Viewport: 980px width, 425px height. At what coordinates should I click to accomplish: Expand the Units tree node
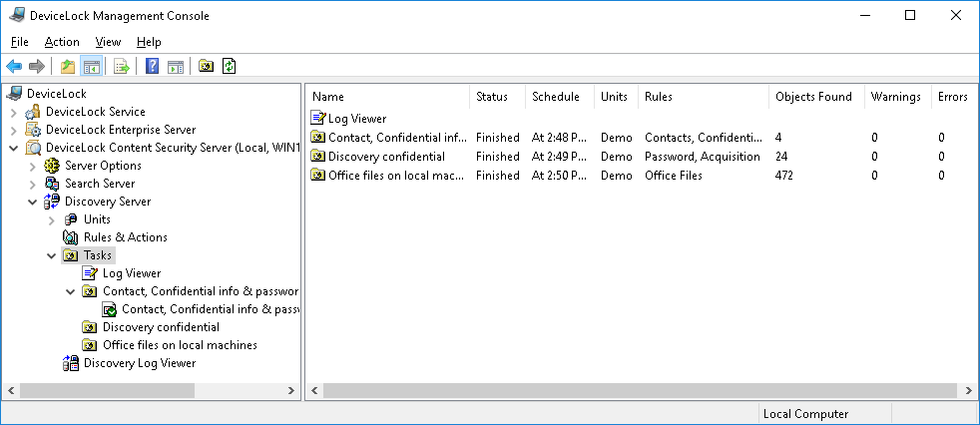tap(51, 219)
